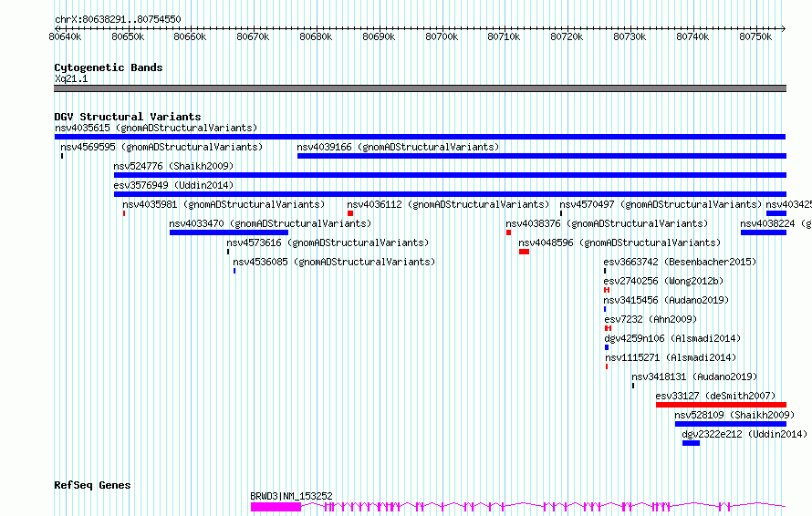Select the nsv4038224 variant label
812x516 pixels.
pyautogui.click(x=776, y=223)
